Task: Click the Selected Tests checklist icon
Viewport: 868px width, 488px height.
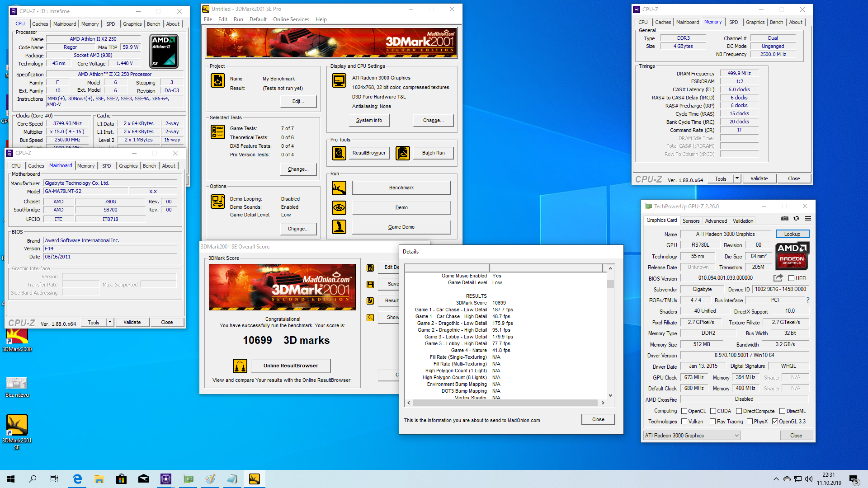Action: point(218,132)
